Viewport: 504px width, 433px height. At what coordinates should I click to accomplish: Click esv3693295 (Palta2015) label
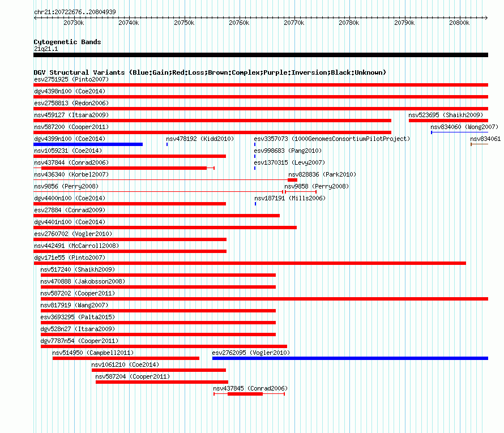78,317
